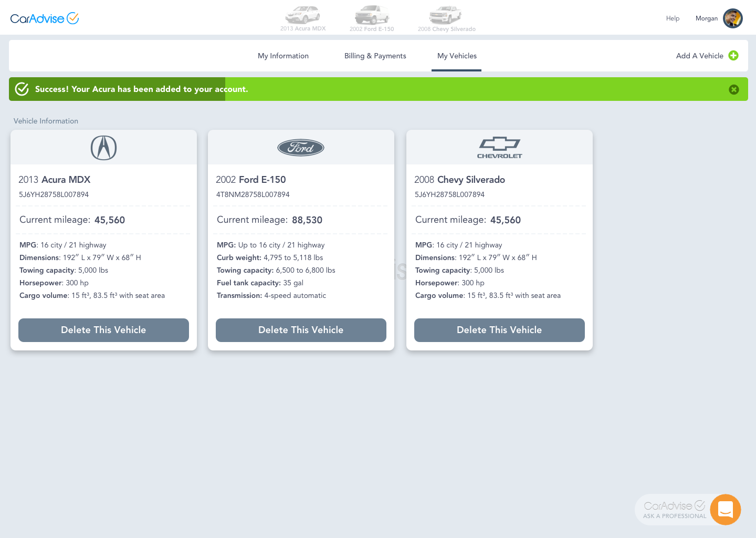756x538 pixels.
Task: Click the success message text
Action: pyautogui.click(x=141, y=89)
